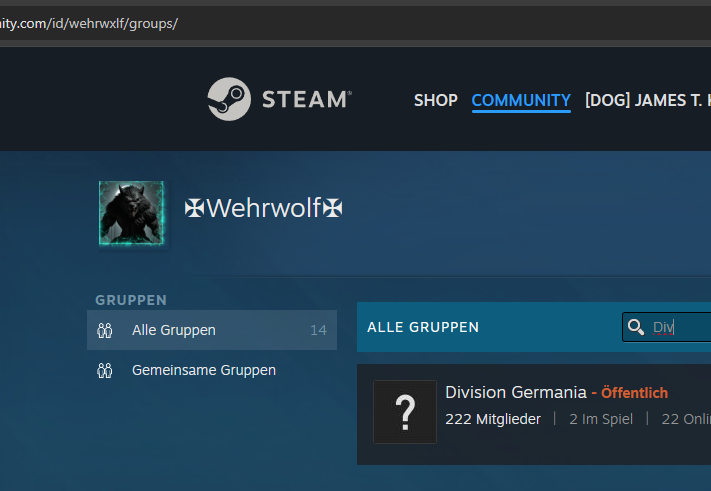Go to the ✠Wehrwolf✠ profile name
The height and width of the screenshot is (491, 711).
click(264, 208)
